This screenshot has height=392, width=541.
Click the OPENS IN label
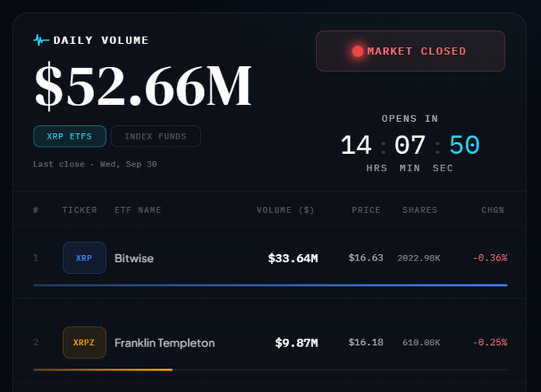[x=410, y=119]
